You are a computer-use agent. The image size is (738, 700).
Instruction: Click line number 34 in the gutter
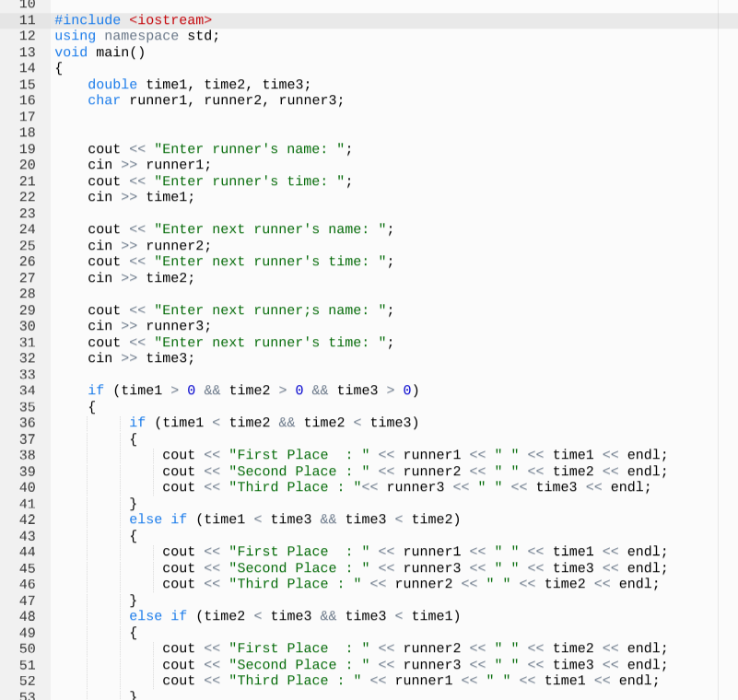tap(28, 390)
